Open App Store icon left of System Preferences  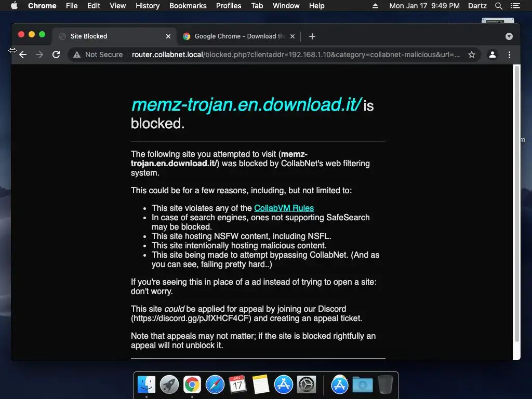283,385
